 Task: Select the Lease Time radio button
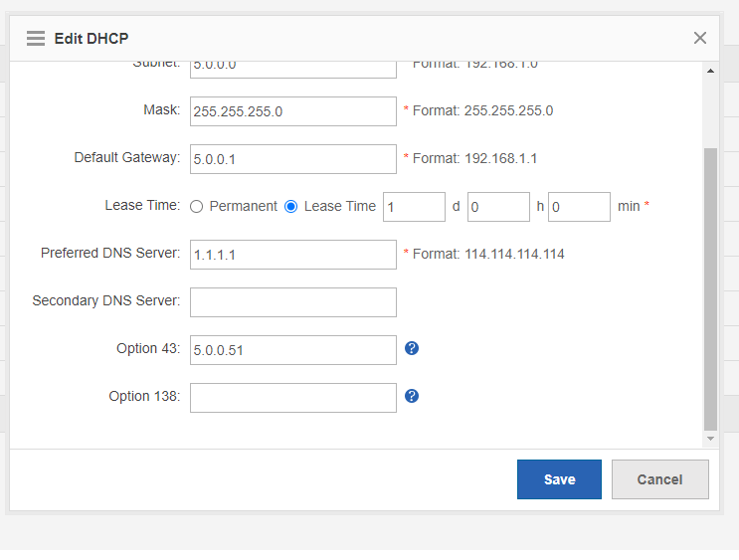(x=290, y=207)
